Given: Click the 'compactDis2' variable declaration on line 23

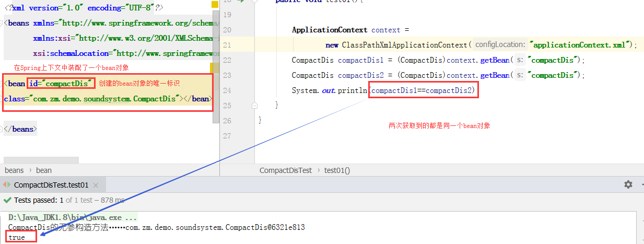Looking at the screenshot, I should pos(361,75).
